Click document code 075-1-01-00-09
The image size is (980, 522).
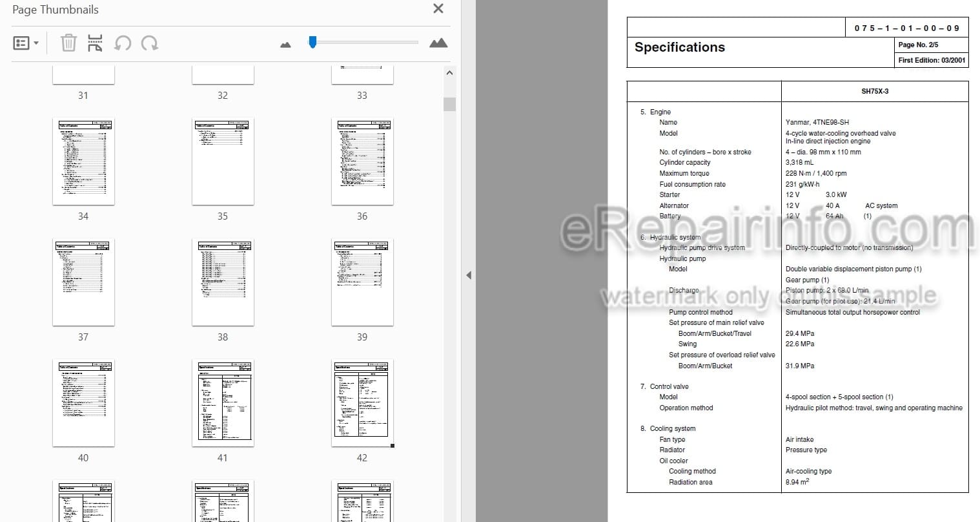pos(907,28)
